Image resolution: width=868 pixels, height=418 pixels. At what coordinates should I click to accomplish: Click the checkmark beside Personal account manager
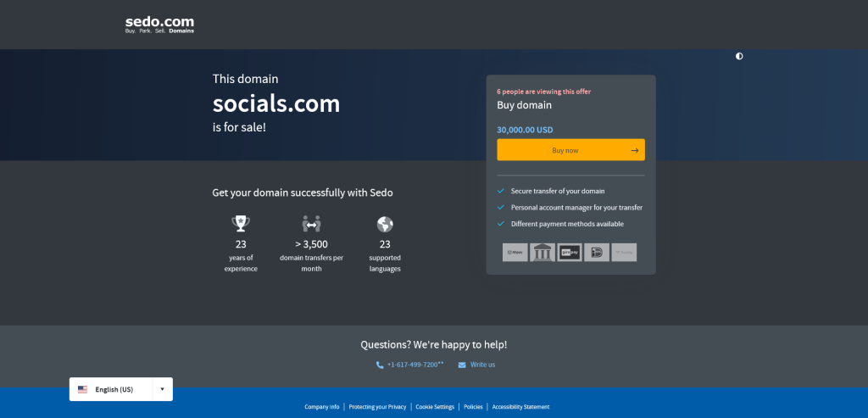(501, 208)
